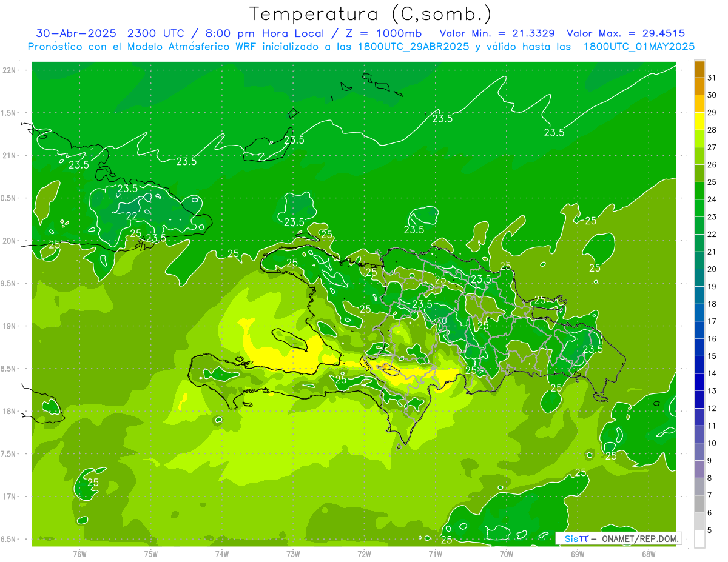Select the yellow color bar segment between 28 and 29
Viewport: 728px width, 562px height.
(x=699, y=121)
